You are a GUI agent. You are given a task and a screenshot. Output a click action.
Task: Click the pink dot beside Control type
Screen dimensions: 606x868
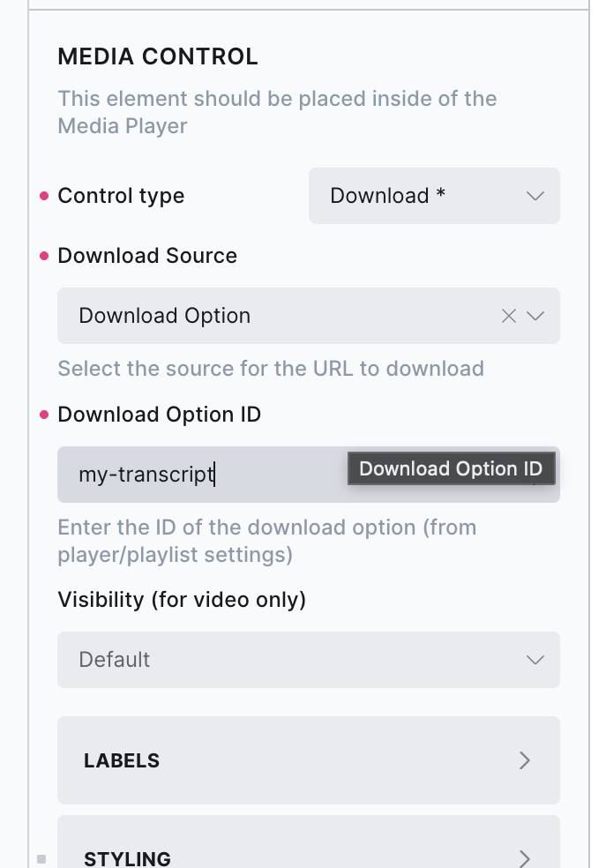point(45,196)
